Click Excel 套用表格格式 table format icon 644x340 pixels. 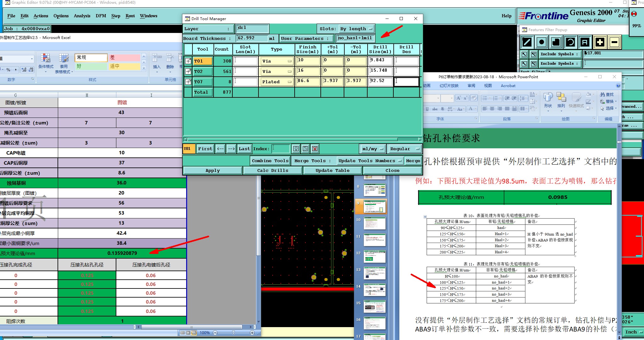tap(64, 63)
